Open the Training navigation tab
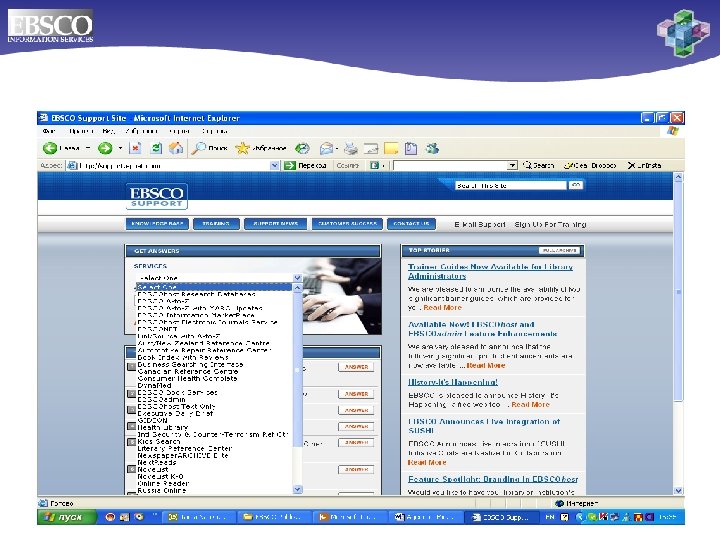720x540 pixels. [x=216, y=224]
